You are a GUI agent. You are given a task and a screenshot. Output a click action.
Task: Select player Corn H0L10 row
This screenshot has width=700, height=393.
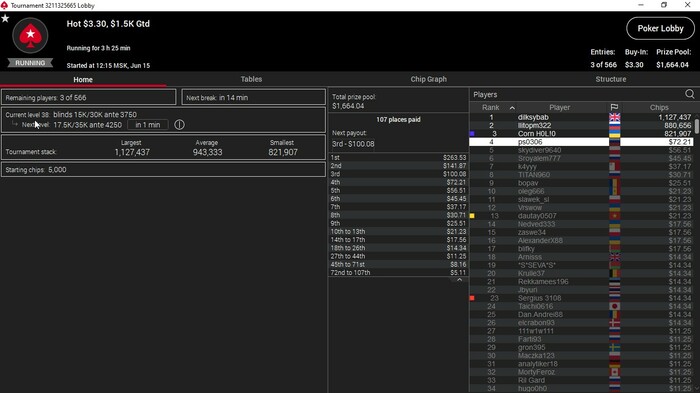581,134
